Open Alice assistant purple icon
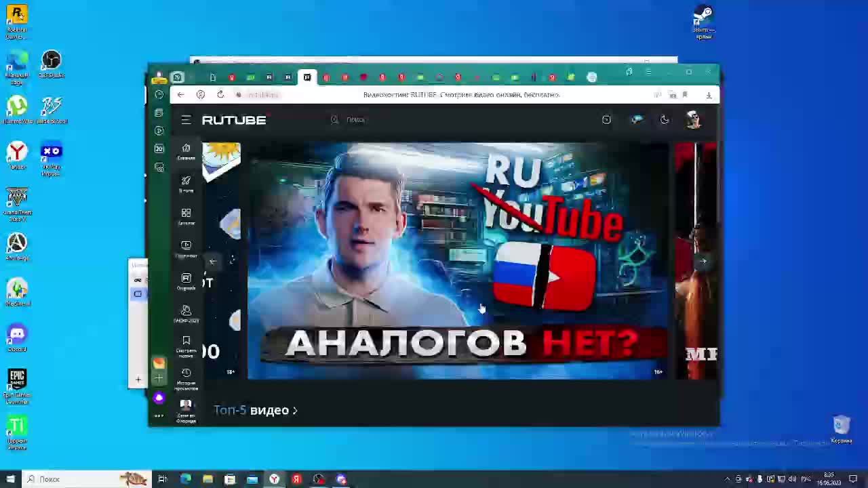This screenshot has width=868, height=488. [159, 398]
